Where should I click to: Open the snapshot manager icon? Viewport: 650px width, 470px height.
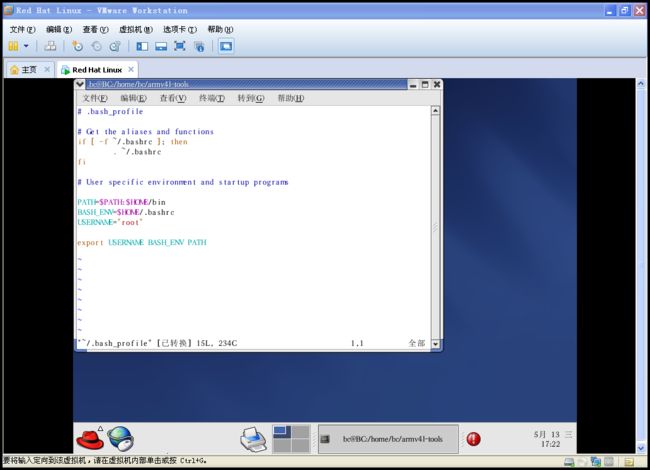[115, 46]
